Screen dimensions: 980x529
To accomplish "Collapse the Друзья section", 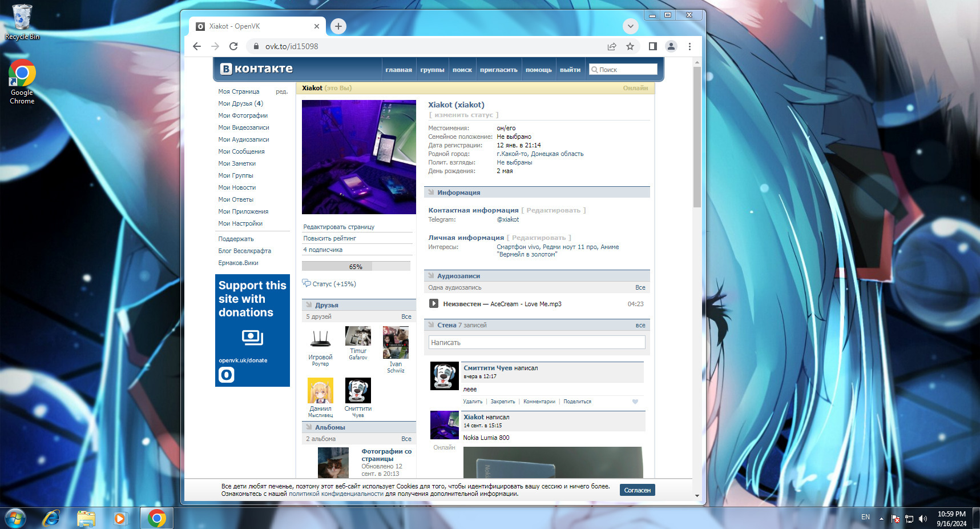I will point(309,305).
